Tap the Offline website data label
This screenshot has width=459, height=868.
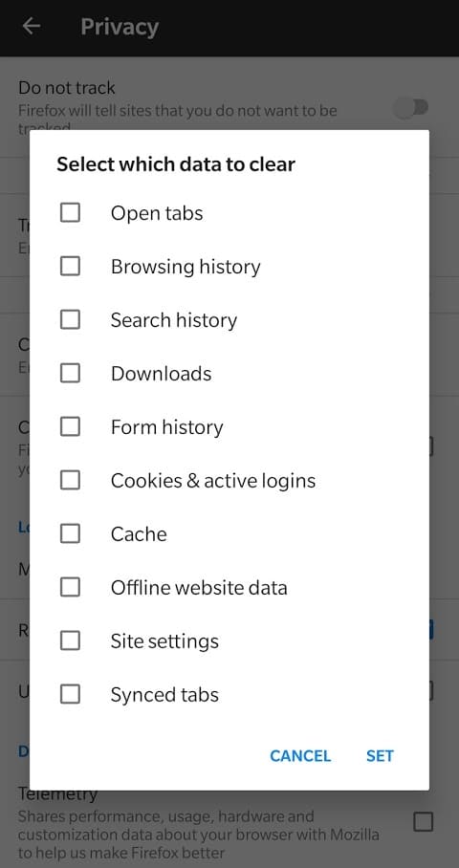pyautogui.click(x=199, y=587)
